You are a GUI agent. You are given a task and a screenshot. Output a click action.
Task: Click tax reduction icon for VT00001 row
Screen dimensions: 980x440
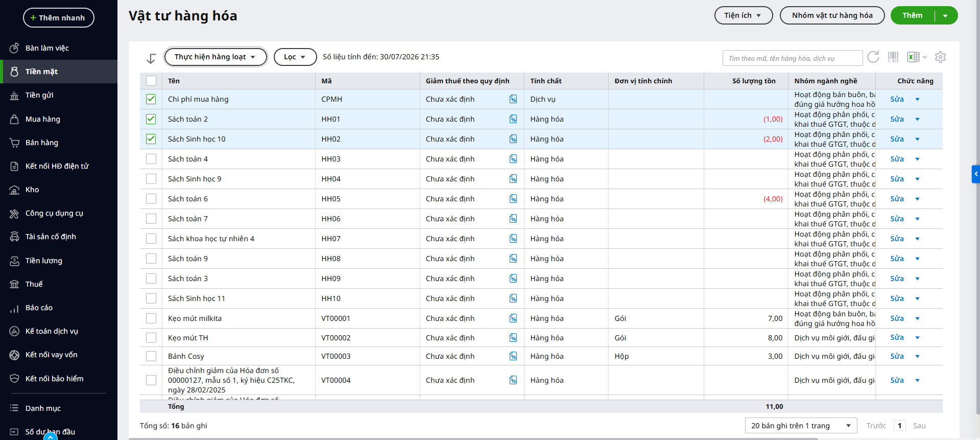click(x=513, y=318)
